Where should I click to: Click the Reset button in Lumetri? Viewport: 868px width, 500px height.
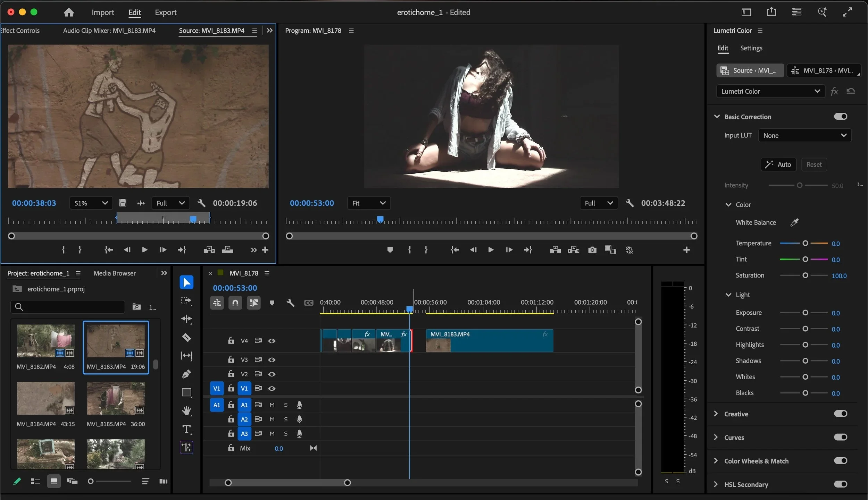(x=814, y=164)
